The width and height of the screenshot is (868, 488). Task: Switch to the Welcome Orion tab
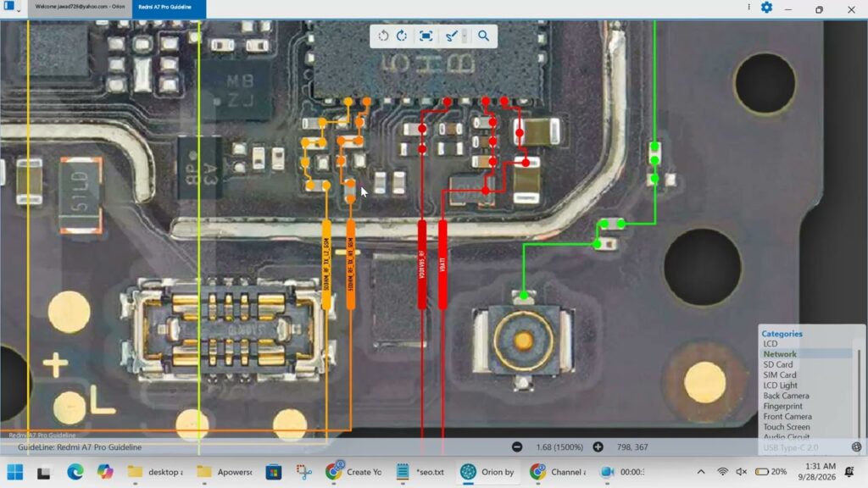[x=80, y=7]
